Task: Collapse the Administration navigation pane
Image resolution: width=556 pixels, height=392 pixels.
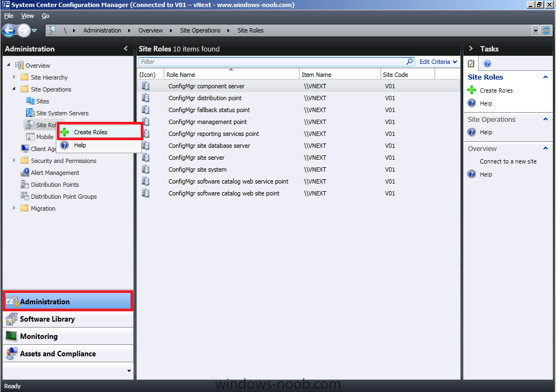Action: click(x=126, y=49)
